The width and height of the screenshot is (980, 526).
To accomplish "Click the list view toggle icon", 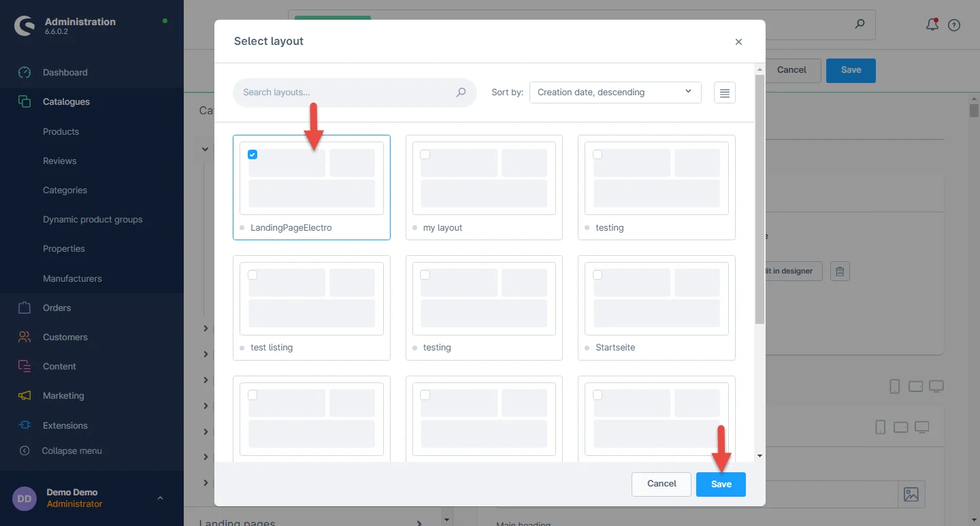I will [x=725, y=93].
